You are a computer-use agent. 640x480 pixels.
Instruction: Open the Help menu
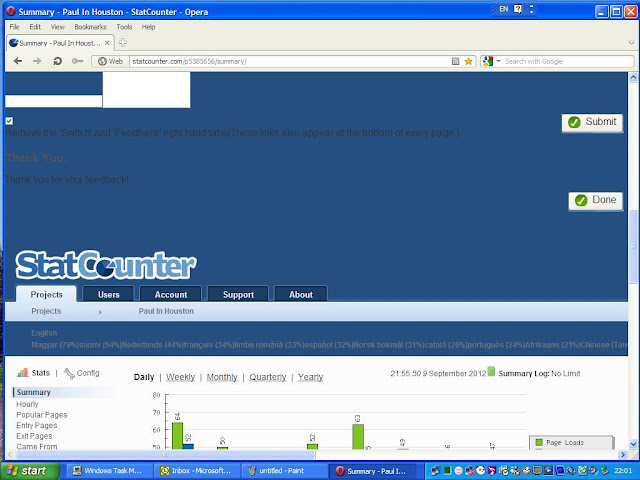148,27
